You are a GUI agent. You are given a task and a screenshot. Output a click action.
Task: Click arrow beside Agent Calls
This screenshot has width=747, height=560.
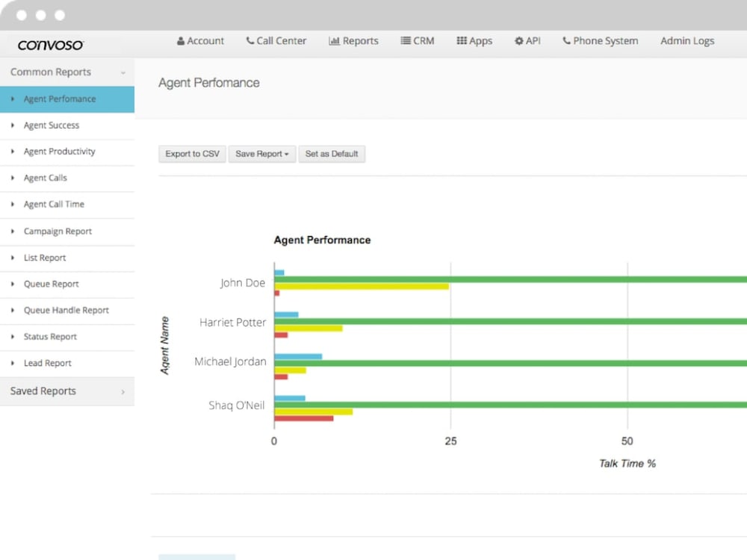tap(13, 178)
